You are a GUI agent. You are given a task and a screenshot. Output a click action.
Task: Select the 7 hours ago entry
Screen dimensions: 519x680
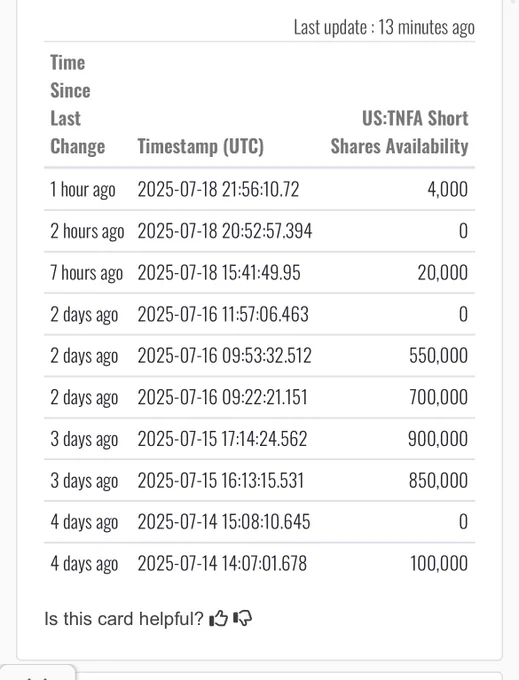click(x=86, y=273)
